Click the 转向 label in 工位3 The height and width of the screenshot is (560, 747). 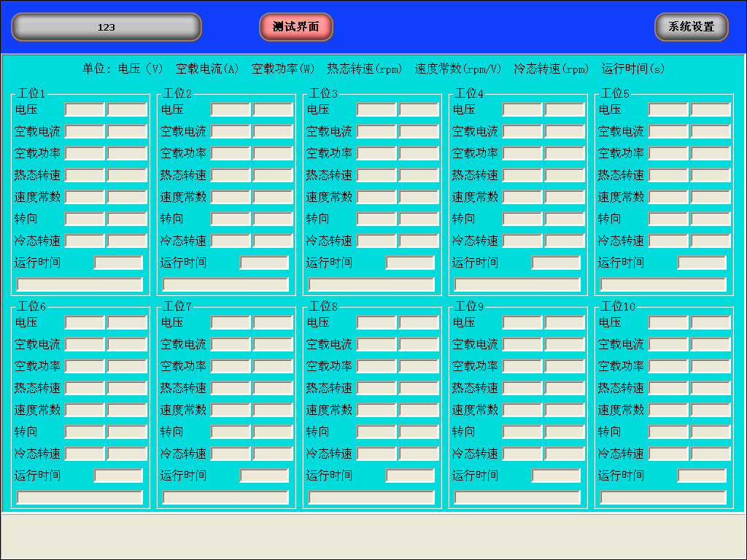317,219
